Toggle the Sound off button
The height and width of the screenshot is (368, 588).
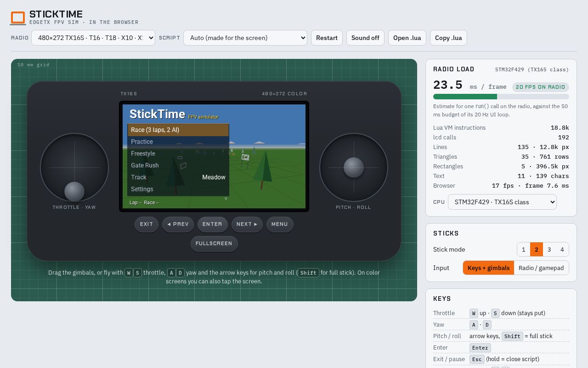365,38
